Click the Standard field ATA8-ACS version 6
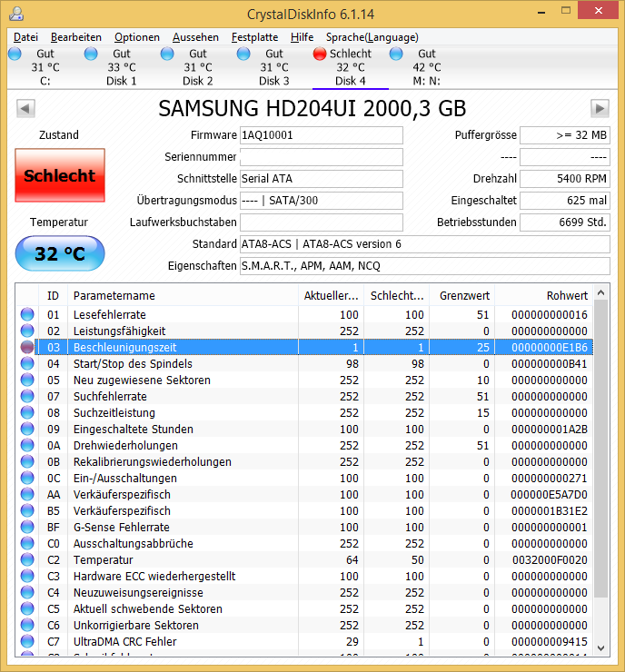This screenshot has height=672, width=625. pyautogui.click(x=425, y=244)
